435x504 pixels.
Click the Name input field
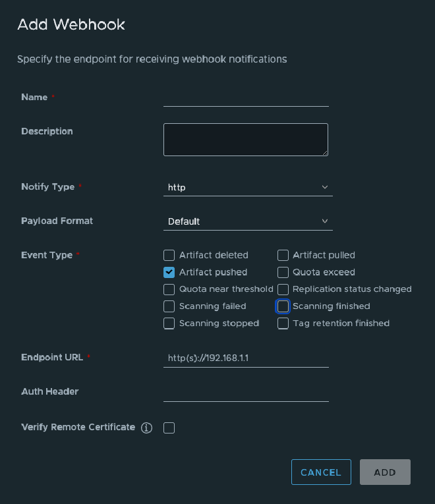coord(246,98)
